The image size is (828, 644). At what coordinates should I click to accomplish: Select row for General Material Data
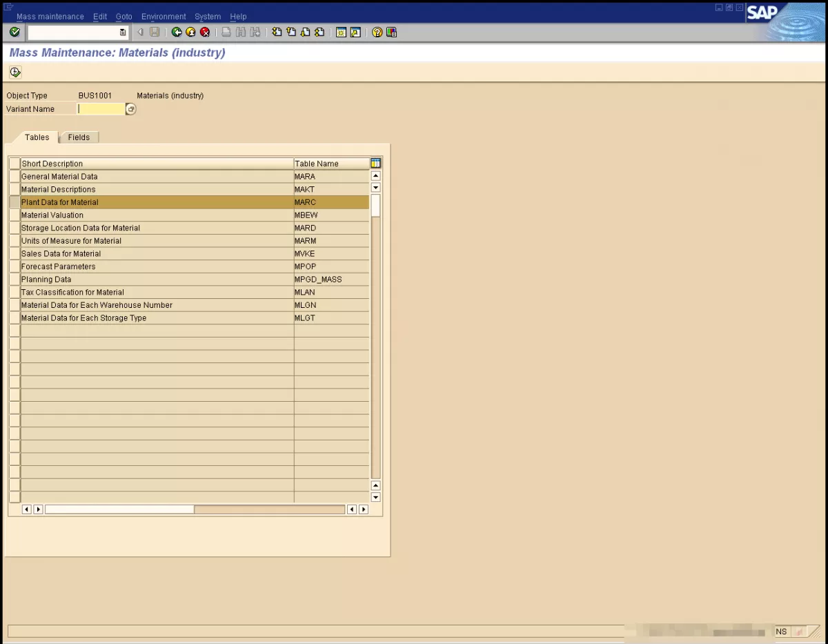[x=14, y=177]
